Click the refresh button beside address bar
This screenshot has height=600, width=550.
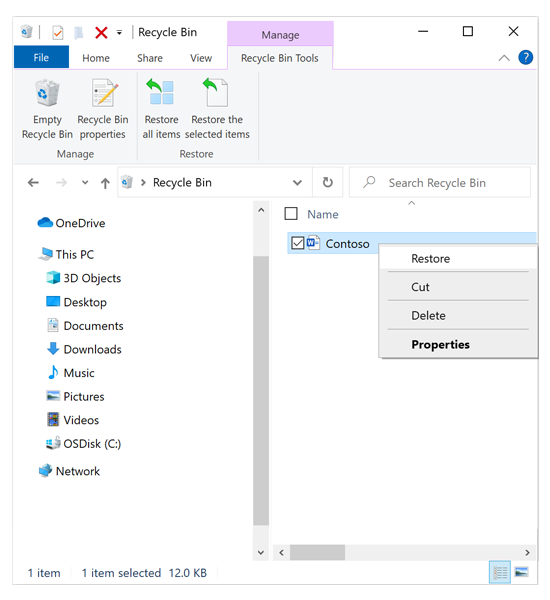click(328, 183)
